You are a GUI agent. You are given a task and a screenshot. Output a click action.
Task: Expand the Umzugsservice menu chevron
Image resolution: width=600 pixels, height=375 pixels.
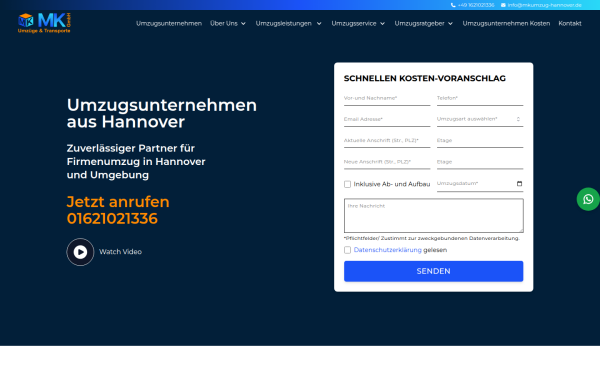(382, 24)
